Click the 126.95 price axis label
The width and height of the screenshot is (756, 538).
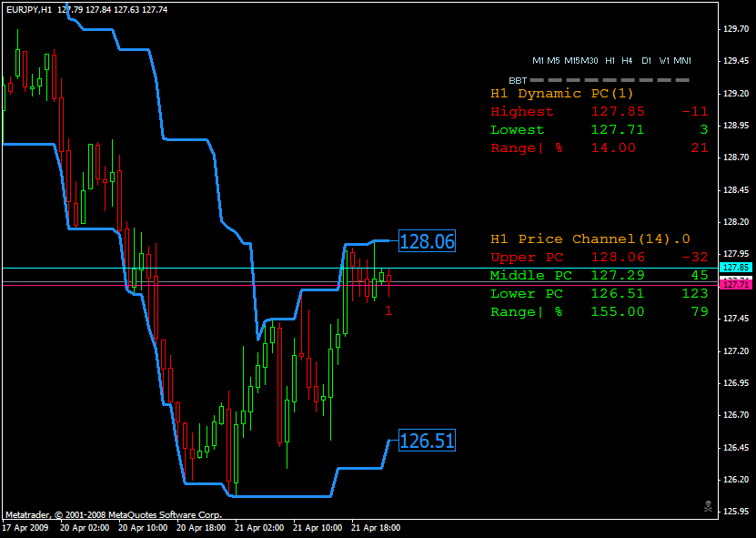tap(736, 383)
